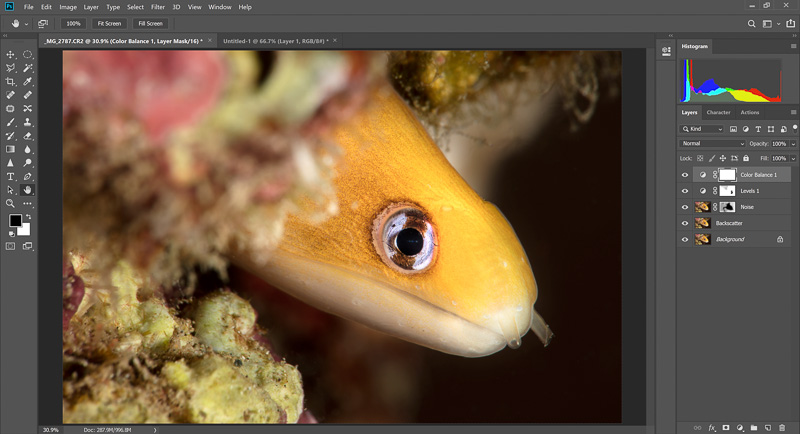Expand the Opacity slider dropdown arrow
The height and width of the screenshot is (434, 800).
(793, 143)
